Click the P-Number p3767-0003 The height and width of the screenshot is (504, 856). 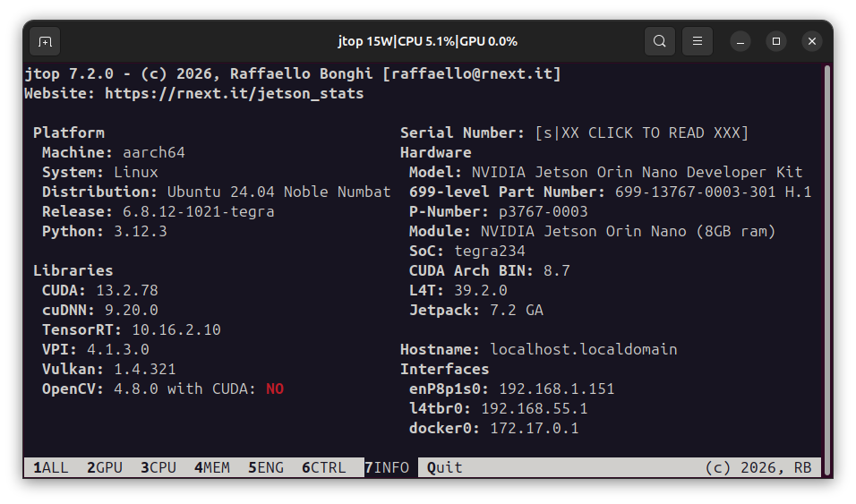tap(544, 212)
